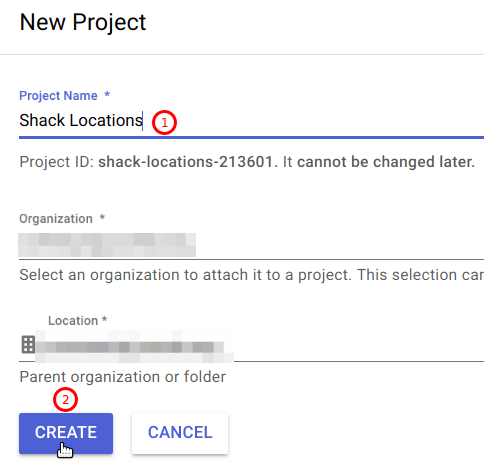Click the CANCEL button
The width and height of the screenshot is (484, 471).
pyautogui.click(x=180, y=433)
